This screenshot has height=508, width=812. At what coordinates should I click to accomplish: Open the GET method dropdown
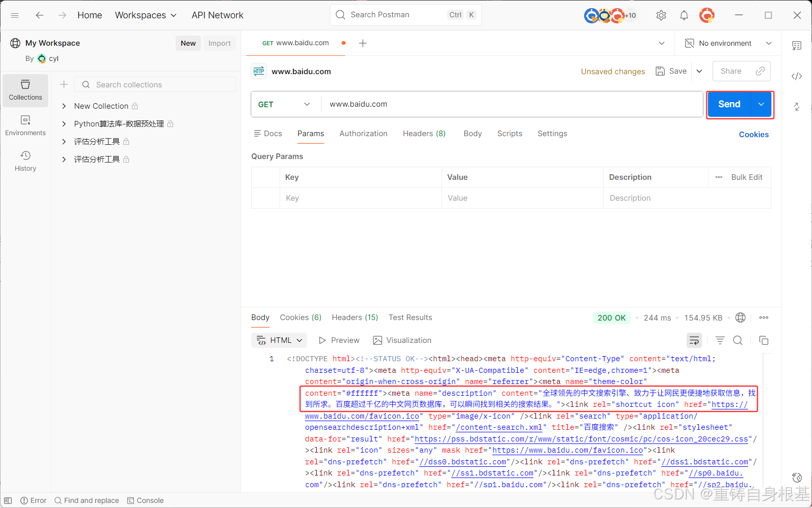coord(284,104)
